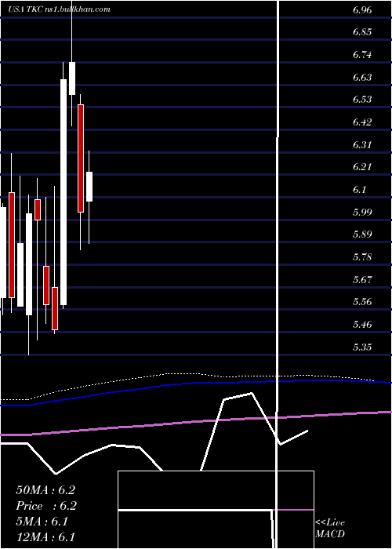Click the 6.53 price axis label

pos(362,100)
